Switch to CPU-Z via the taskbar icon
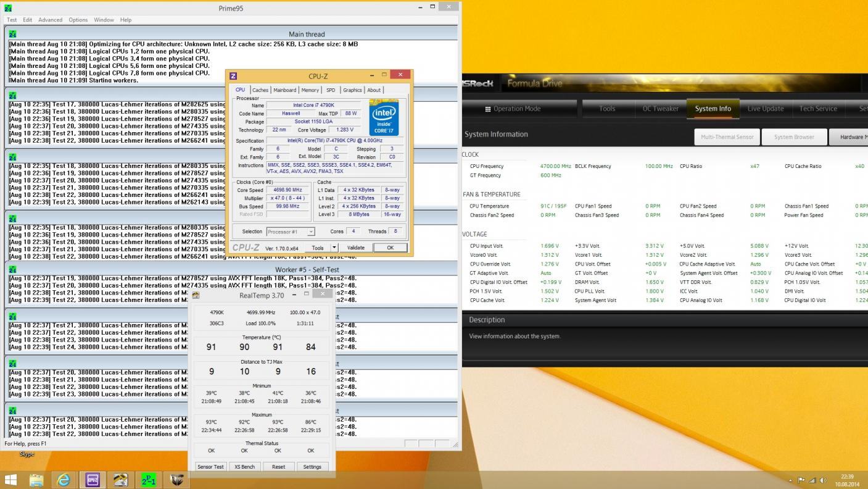Viewport: 868px width, 489px height. point(93,480)
